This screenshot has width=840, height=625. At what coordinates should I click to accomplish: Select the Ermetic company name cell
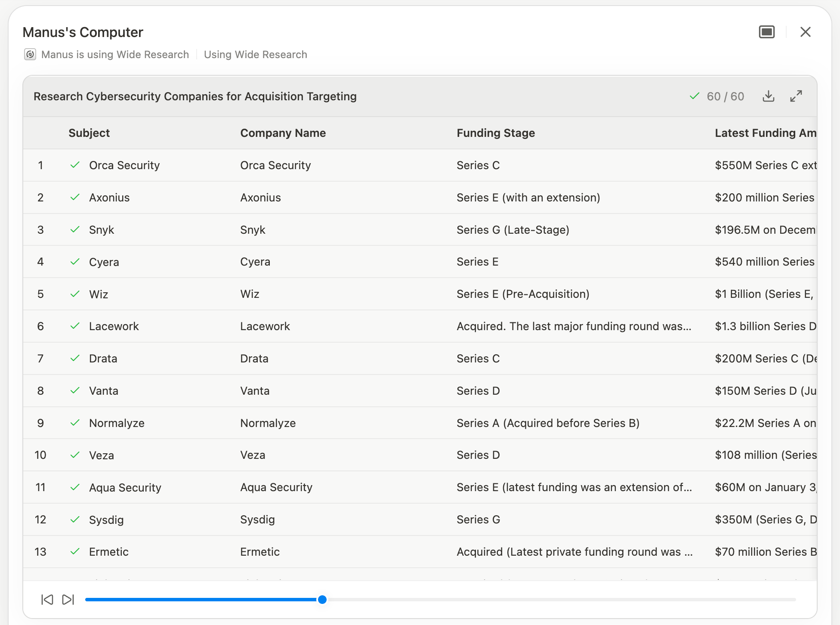tap(260, 552)
